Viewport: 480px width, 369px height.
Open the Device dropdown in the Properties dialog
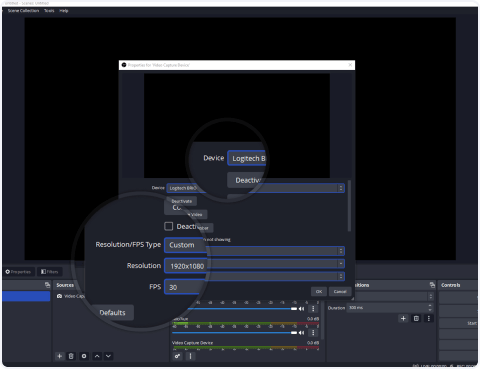coord(256,188)
